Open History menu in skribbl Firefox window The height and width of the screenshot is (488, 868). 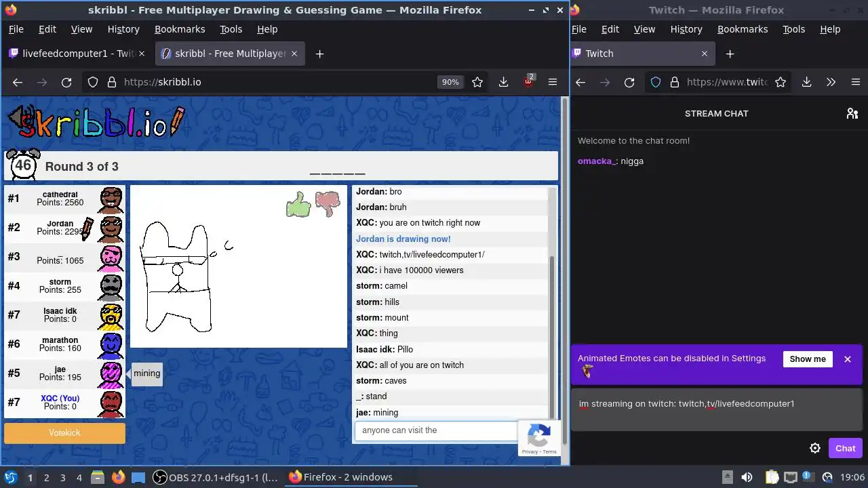tap(123, 29)
